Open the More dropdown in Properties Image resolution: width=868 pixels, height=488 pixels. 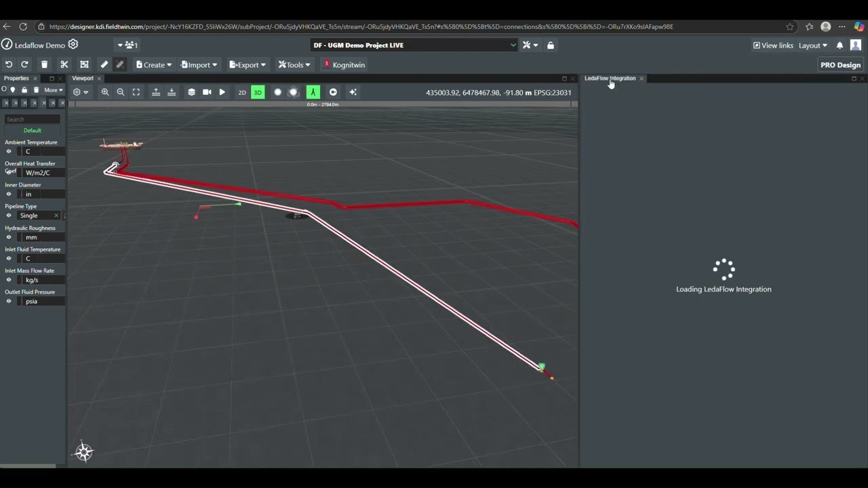53,89
